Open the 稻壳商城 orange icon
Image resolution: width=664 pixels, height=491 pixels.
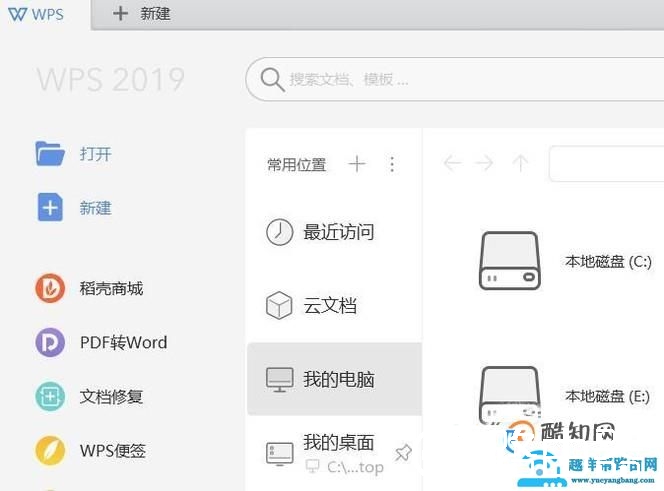[x=50, y=288]
